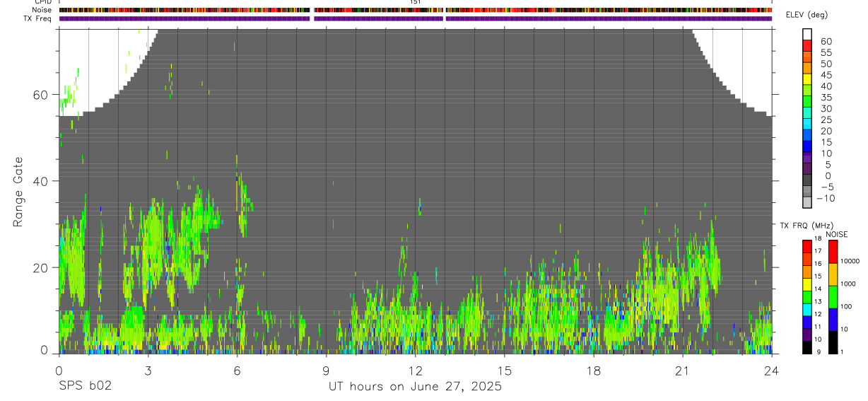Viewport: 868px width, 401px height.
Task: Click the yellow 14 MHz TX FRQ swatch
Action: click(807, 284)
